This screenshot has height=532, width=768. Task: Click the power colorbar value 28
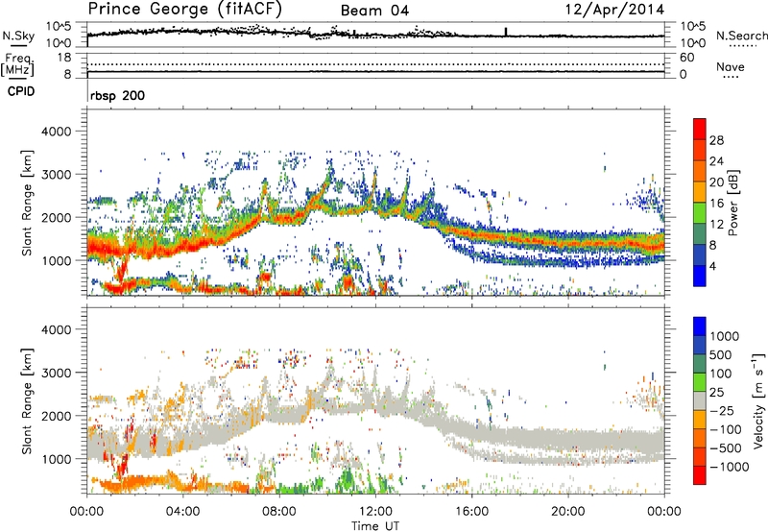click(716, 140)
